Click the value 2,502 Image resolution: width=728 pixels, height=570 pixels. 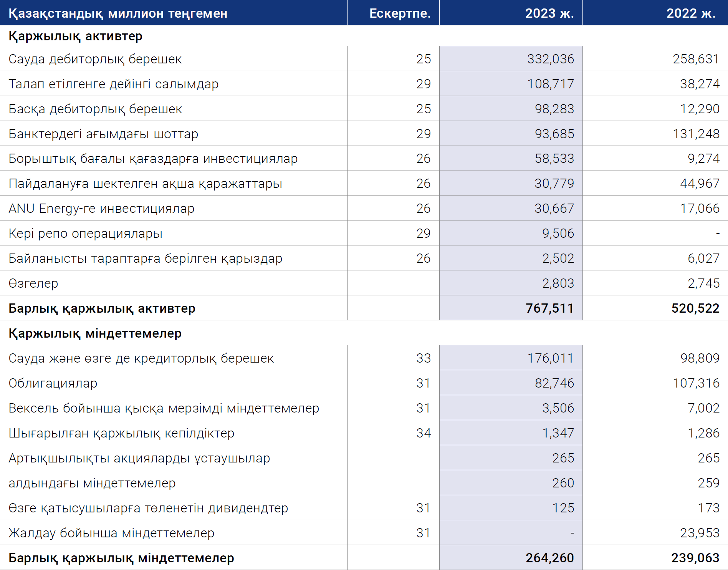[558, 258]
